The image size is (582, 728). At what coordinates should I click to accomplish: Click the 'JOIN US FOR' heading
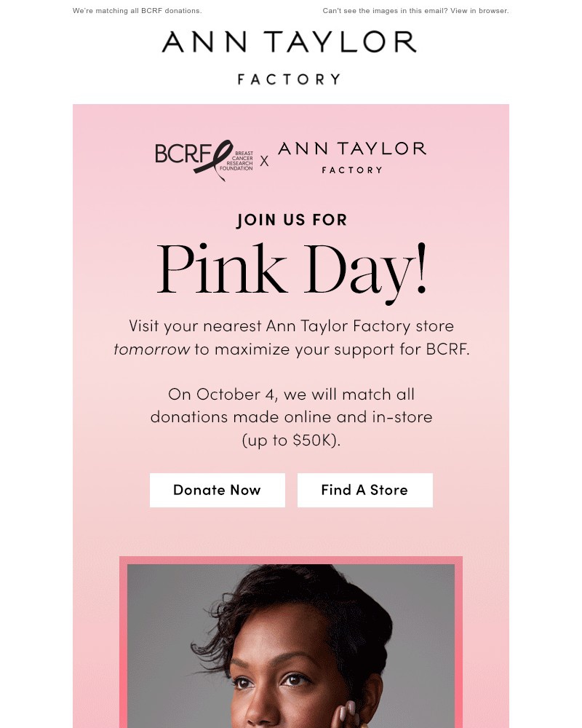(291, 220)
